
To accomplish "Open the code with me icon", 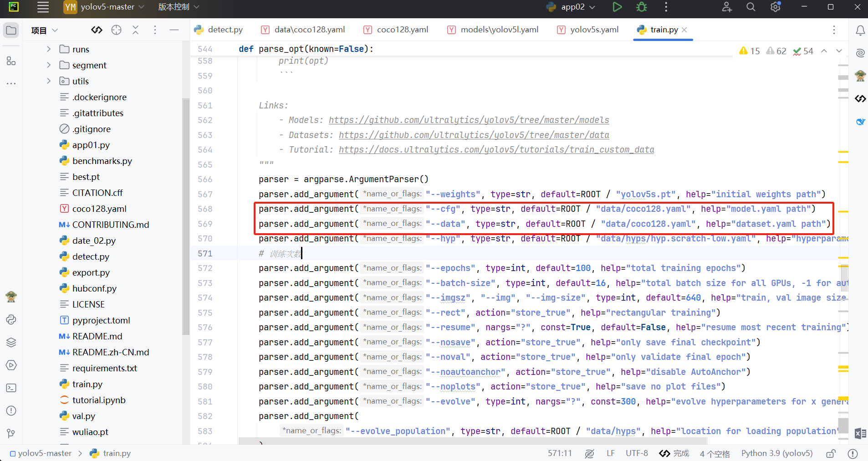I will pyautogui.click(x=727, y=7).
